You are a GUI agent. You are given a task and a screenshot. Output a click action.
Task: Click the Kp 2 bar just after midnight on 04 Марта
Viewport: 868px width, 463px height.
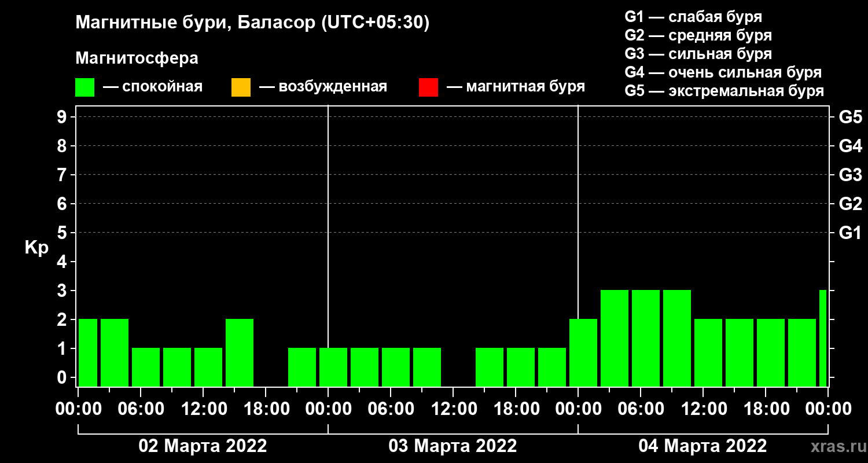coord(583,352)
